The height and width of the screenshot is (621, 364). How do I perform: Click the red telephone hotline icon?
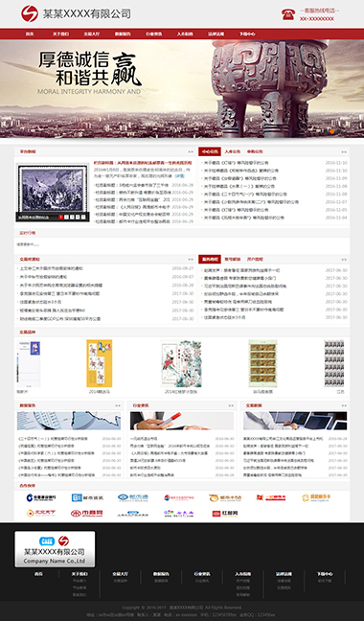click(288, 14)
